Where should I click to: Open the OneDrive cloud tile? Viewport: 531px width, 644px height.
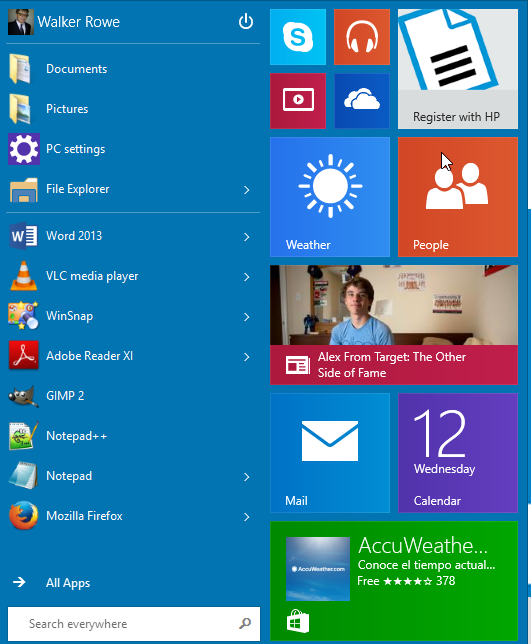pyautogui.click(x=362, y=101)
